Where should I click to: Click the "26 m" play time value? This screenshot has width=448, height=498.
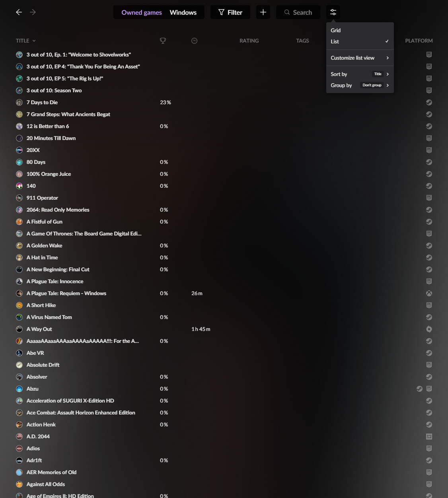click(197, 293)
